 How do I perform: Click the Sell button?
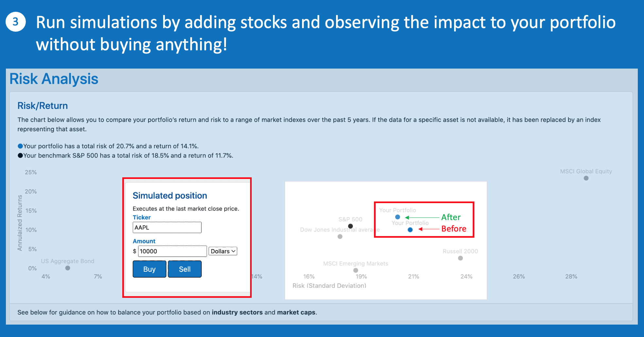[185, 269]
